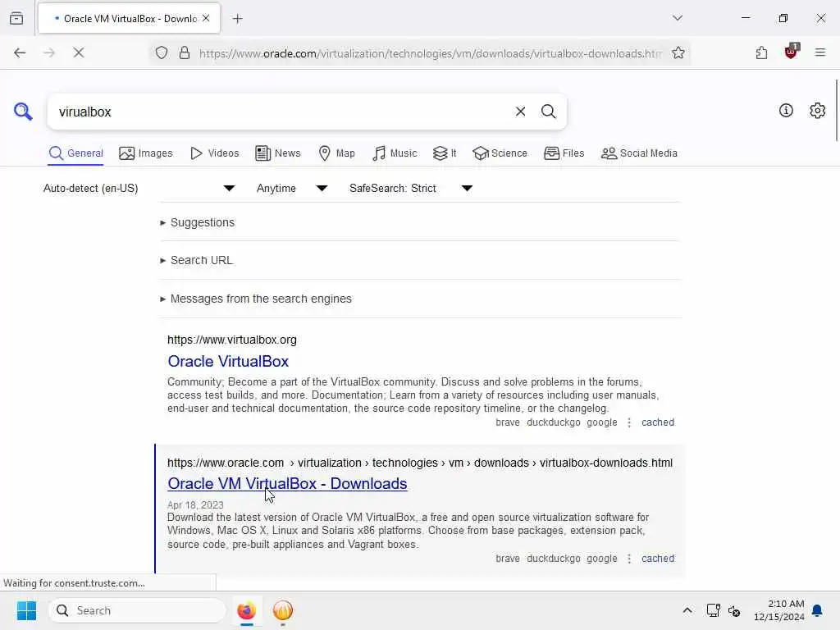
Task: Open a new browser tab
Action: point(237,19)
